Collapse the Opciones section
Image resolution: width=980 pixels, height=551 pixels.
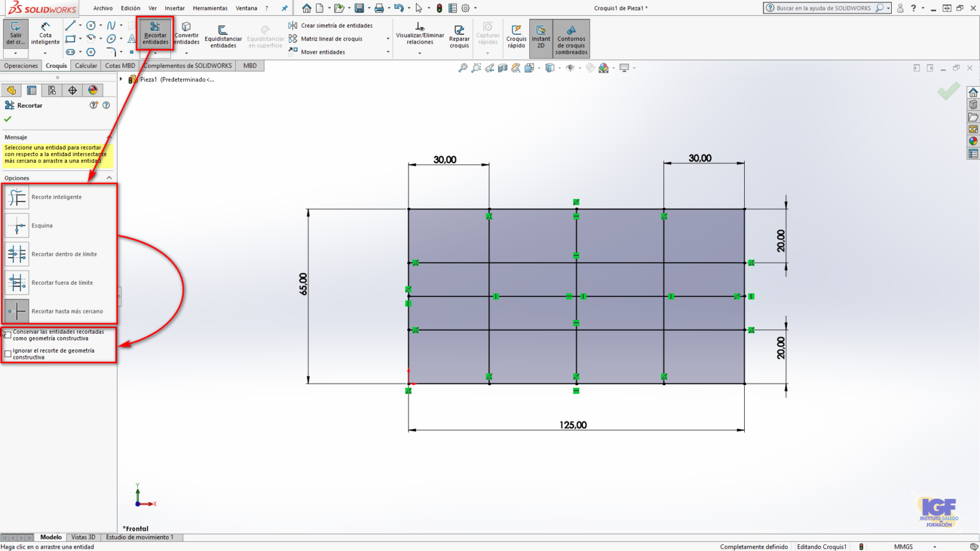[x=109, y=178]
